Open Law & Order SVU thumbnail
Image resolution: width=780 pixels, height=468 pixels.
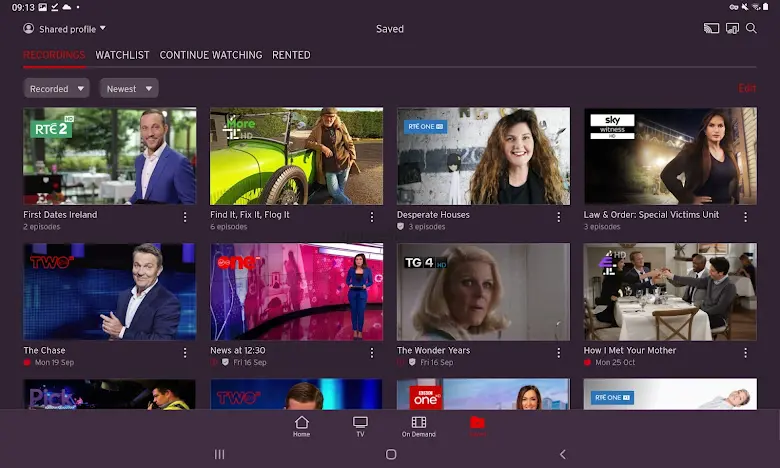click(670, 156)
